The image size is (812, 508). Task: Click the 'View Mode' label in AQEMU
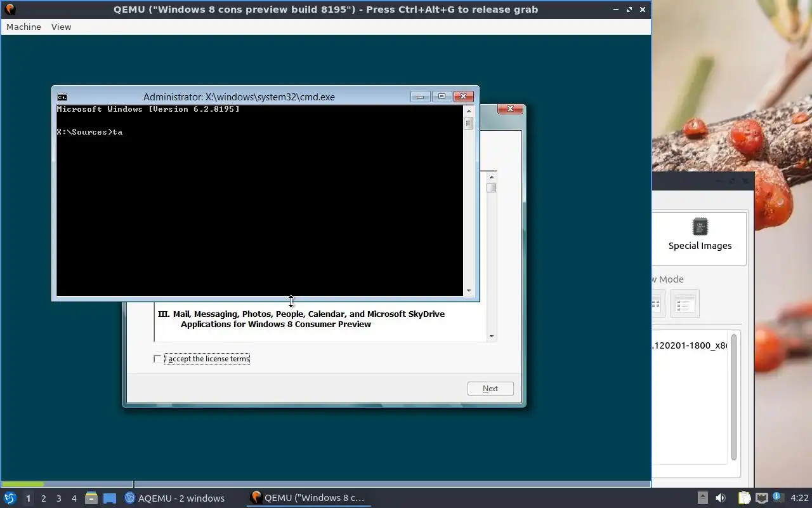[x=668, y=279]
